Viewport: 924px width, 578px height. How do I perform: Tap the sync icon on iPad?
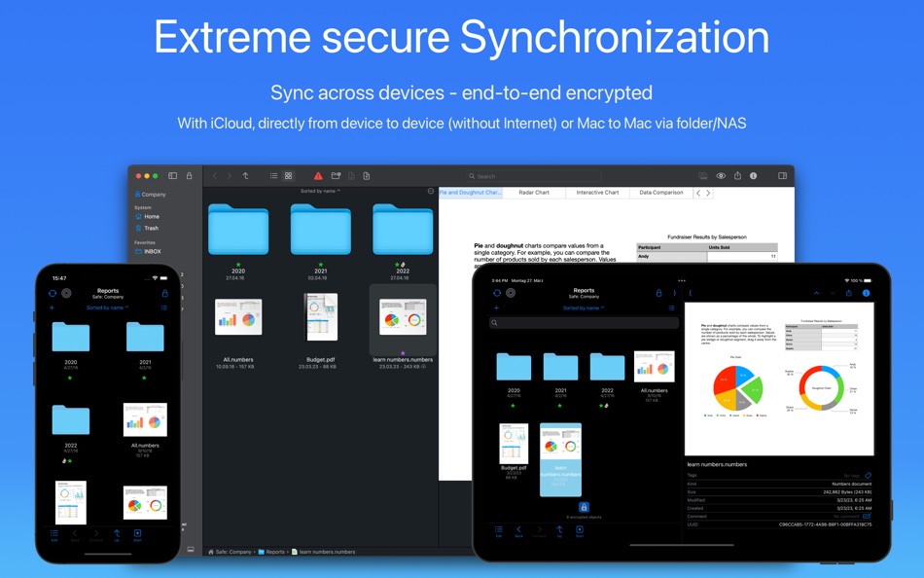(497, 293)
